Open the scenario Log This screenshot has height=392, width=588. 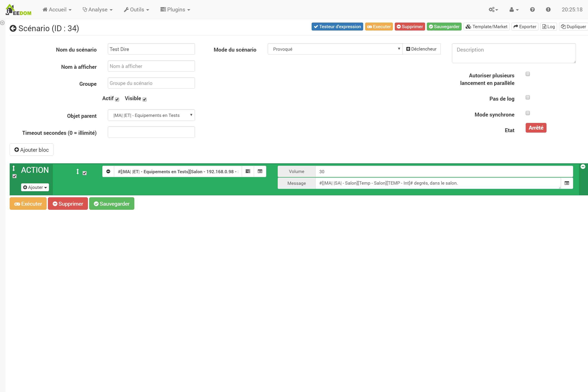[548, 26]
